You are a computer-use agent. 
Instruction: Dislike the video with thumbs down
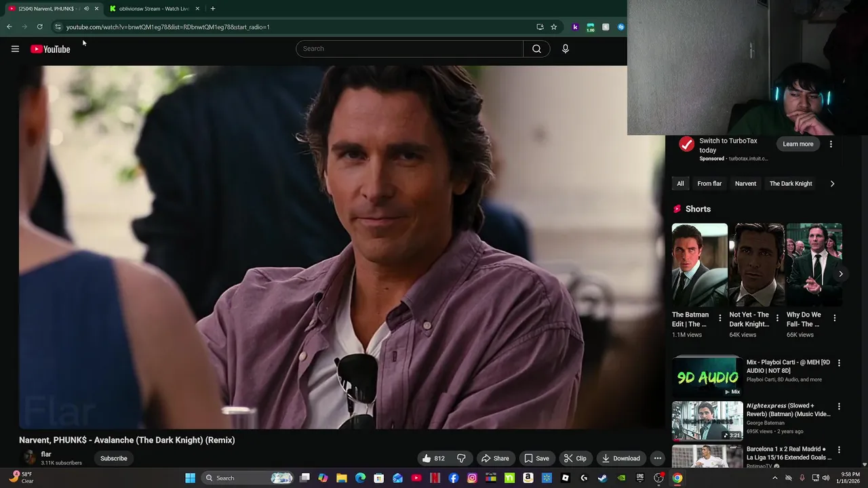tap(461, 458)
